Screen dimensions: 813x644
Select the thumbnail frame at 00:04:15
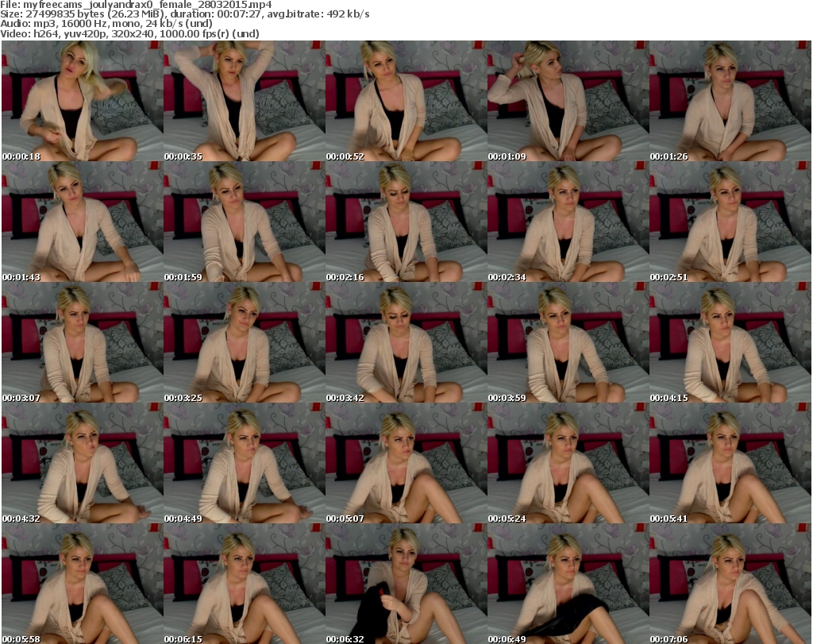coord(730,343)
